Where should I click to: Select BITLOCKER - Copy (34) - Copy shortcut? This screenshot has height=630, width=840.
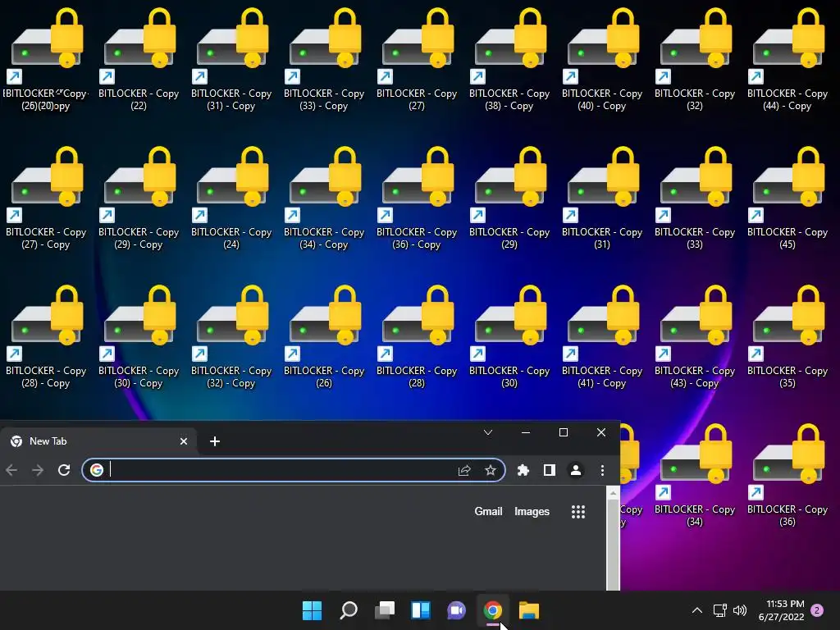coord(324,198)
